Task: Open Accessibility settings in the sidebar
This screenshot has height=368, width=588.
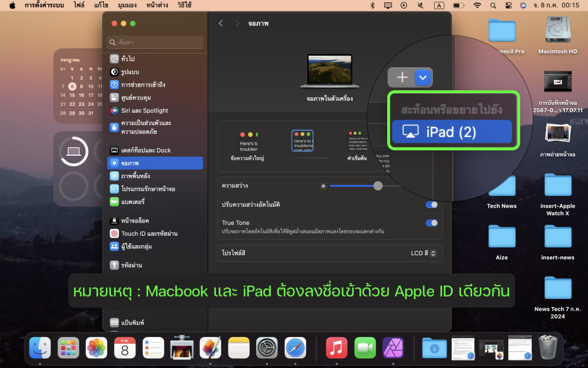Action: 142,85
